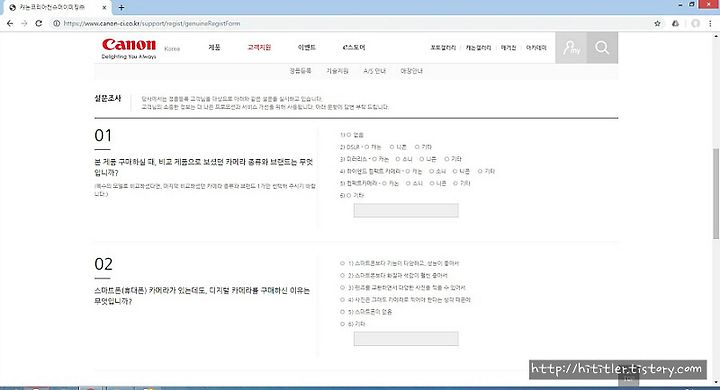Click the 01 question number
Screen dimensions: 720x390
[103, 136]
